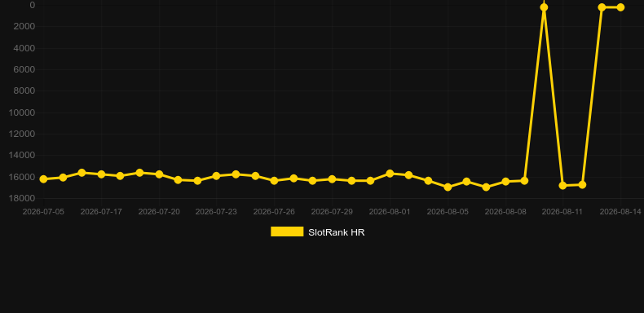Click the data point just before 2026-07-29
Image resolution: width=644 pixels, height=313 pixels.
[x=312, y=181]
